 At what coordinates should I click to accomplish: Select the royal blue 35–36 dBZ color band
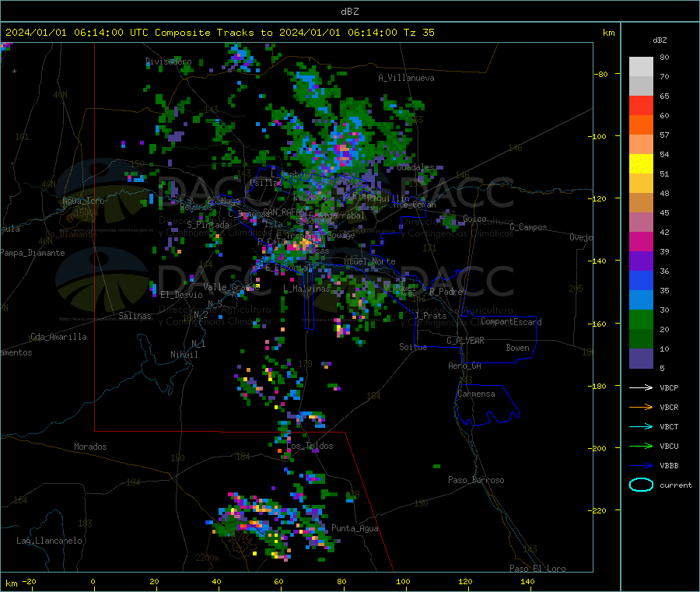pos(641,280)
